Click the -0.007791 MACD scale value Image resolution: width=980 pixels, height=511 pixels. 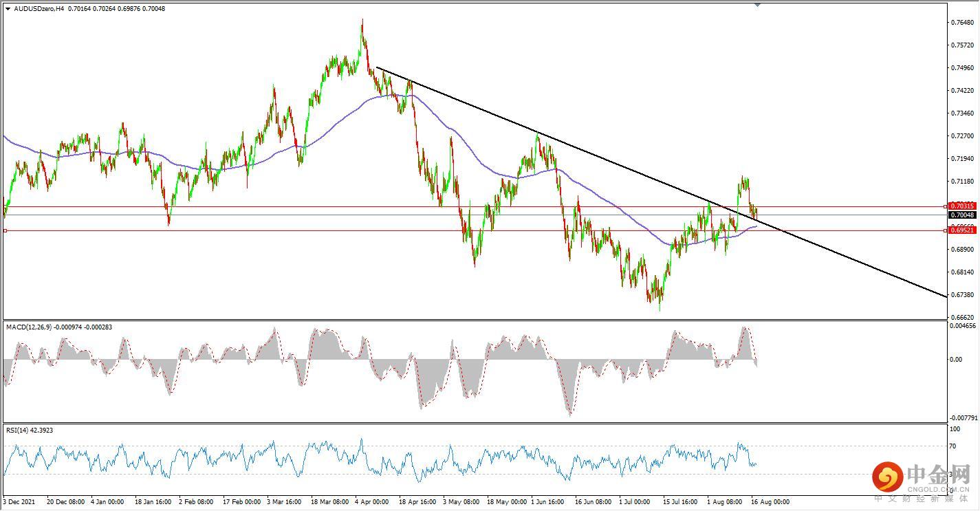[x=962, y=417]
